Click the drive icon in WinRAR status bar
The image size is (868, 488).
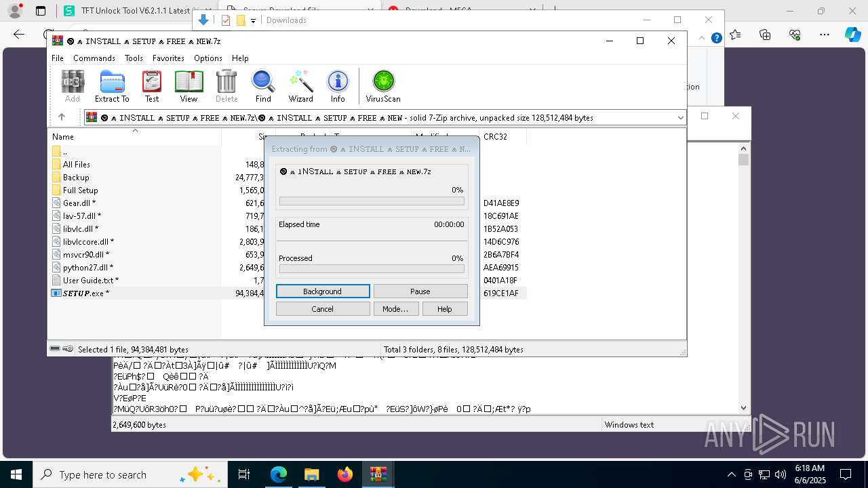point(56,349)
